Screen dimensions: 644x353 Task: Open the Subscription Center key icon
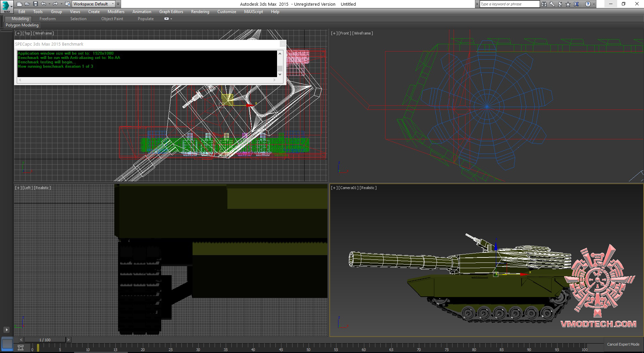pos(552,4)
